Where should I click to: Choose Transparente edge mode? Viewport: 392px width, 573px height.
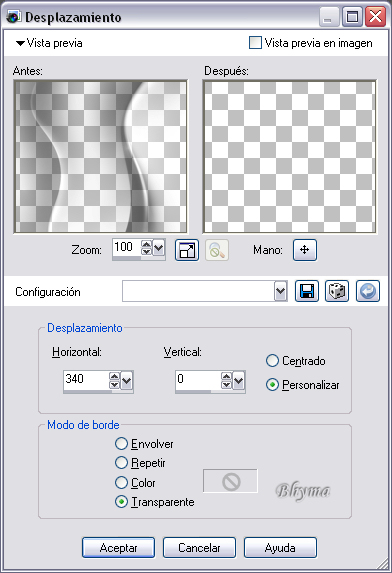(x=121, y=502)
